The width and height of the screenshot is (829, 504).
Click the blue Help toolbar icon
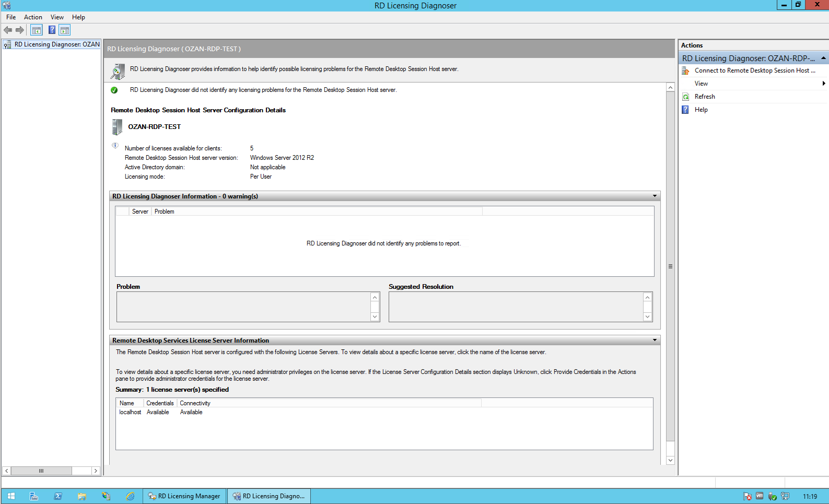coord(52,30)
